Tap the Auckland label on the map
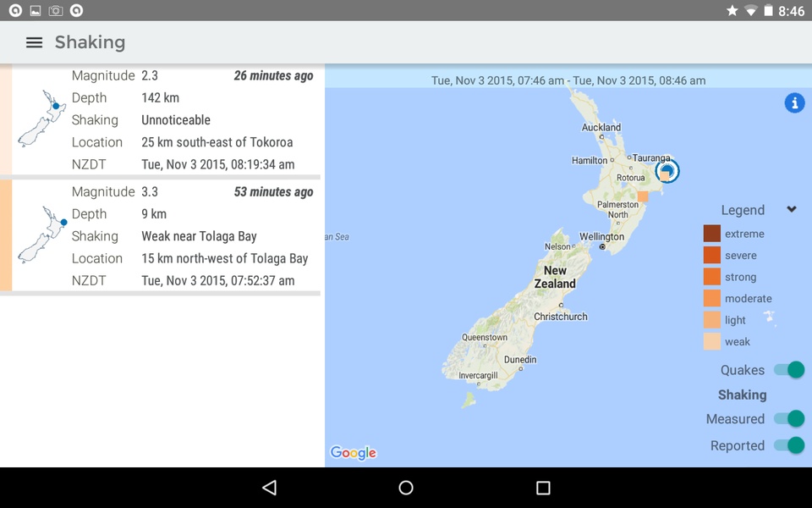 [x=601, y=127]
